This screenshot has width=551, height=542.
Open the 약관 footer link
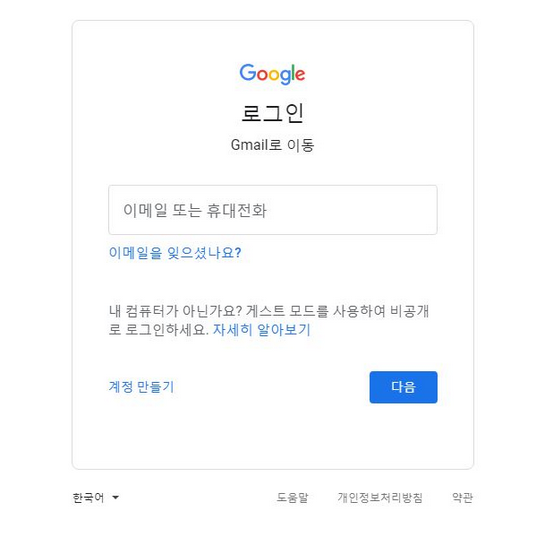pos(462,497)
